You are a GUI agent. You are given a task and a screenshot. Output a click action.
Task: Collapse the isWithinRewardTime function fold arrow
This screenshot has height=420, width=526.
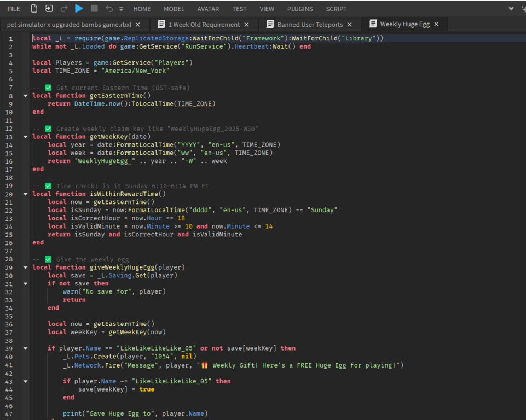[x=25, y=194]
